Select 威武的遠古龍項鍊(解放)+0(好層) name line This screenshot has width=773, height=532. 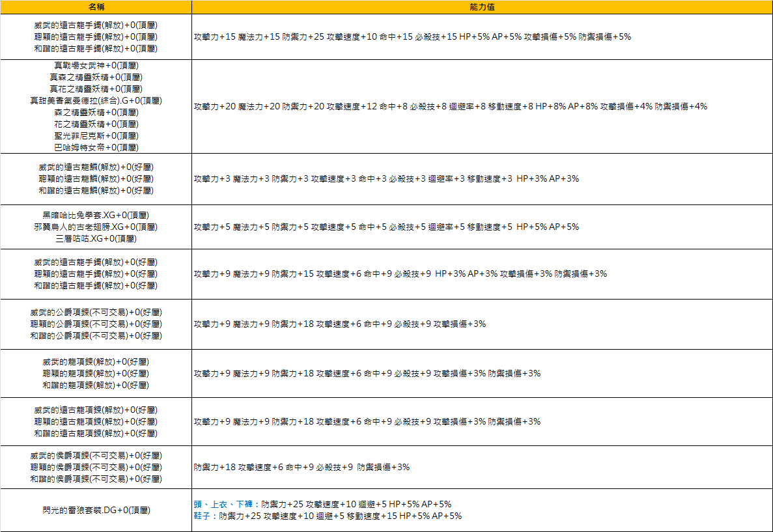(x=96, y=410)
